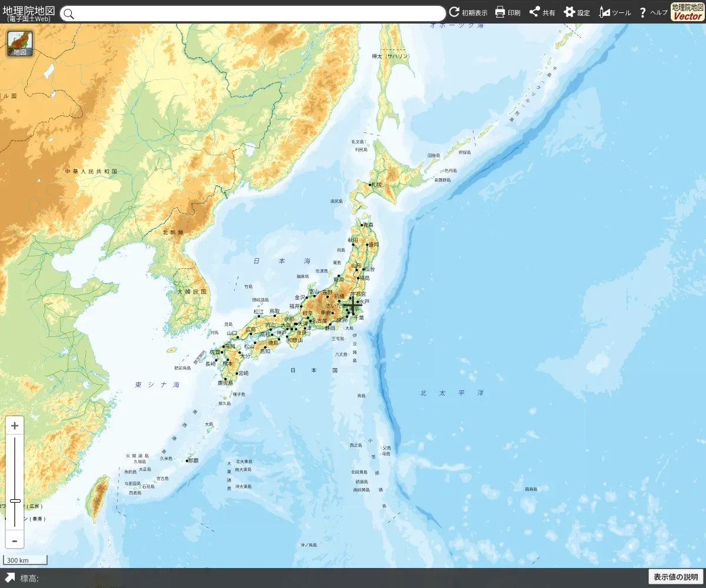The image size is (706, 588).
Task: Click the black center crosshair marker
Action: pyautogui.click(x=352, y=306)
